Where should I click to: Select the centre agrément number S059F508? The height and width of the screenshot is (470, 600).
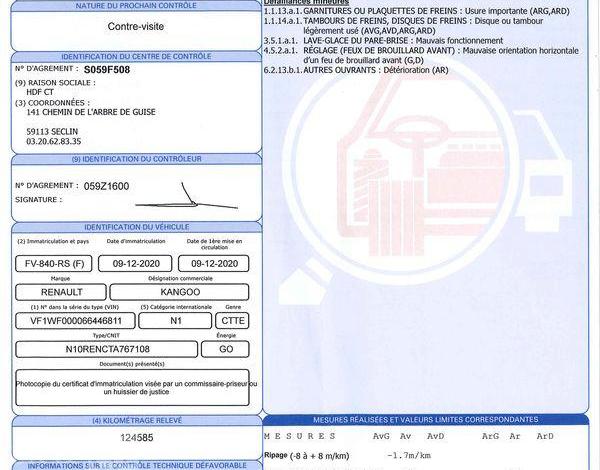tap(108, 70)
